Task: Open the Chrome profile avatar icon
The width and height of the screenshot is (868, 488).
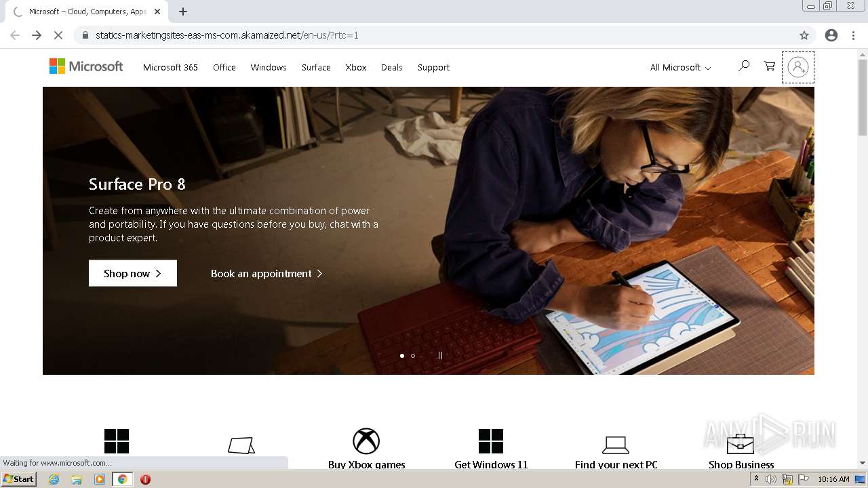Action: (831, 35)
